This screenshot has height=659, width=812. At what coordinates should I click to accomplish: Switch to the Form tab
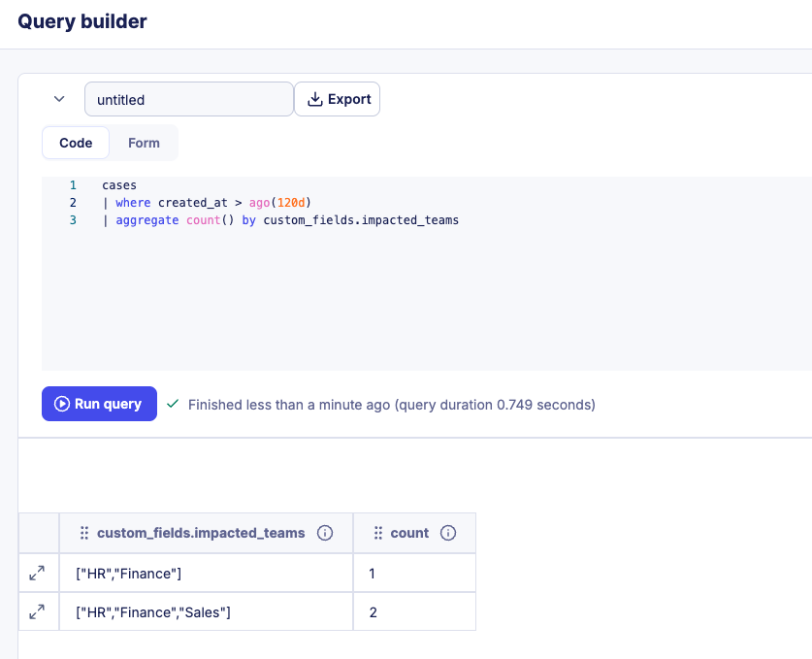point(143,143)
